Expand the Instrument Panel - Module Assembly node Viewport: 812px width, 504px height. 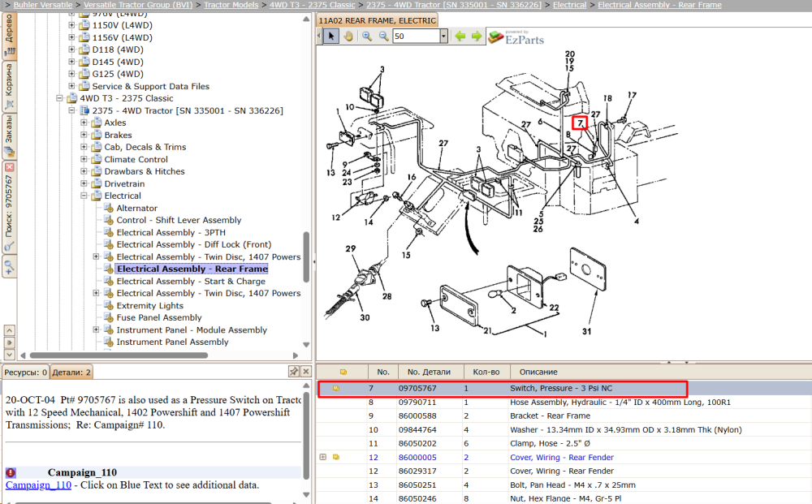click(x=96, y=330)
